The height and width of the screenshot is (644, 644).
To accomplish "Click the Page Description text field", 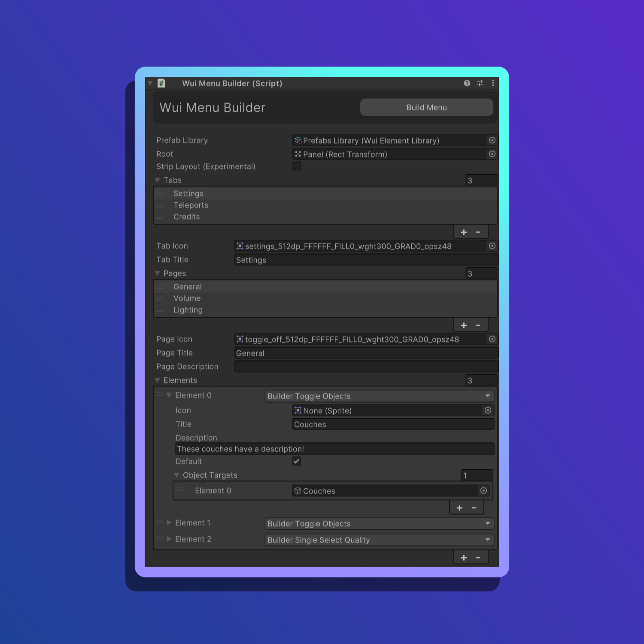I will [366, 367].
